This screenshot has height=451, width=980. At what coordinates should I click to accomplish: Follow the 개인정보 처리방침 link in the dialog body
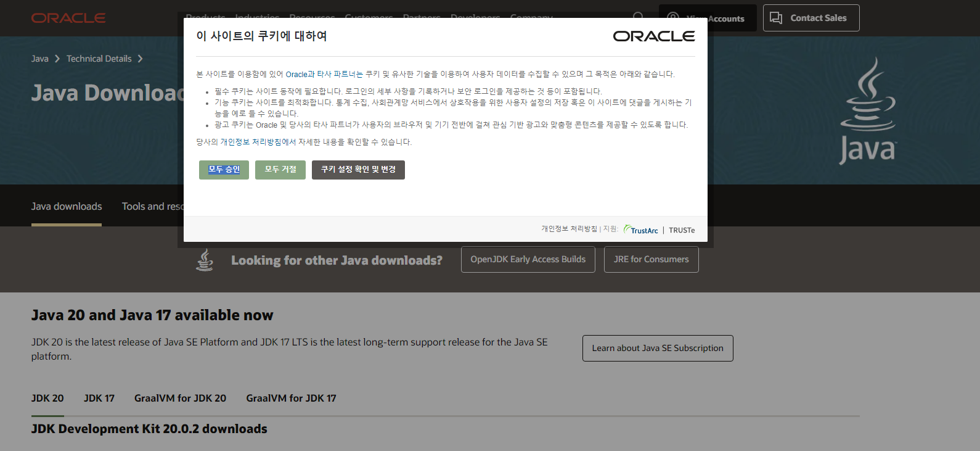click(x=258, y=142)
